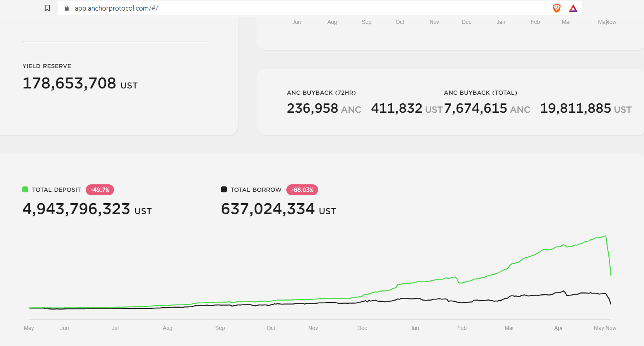Click the ANC Buyback (72HR) label
The height and width of the screenshot is (346, 644).
click(321, 93)
